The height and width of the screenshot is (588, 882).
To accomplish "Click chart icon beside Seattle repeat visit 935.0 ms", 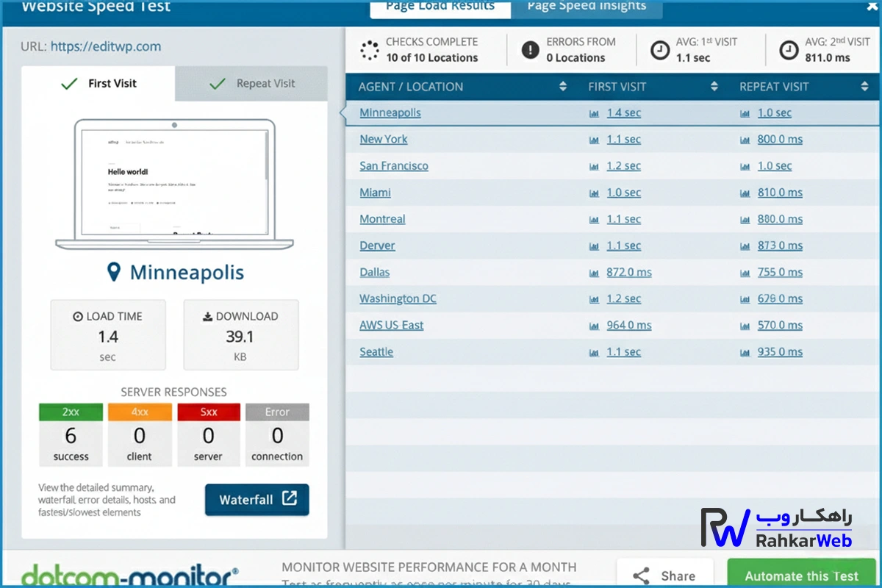I will (x=745, y=353).
